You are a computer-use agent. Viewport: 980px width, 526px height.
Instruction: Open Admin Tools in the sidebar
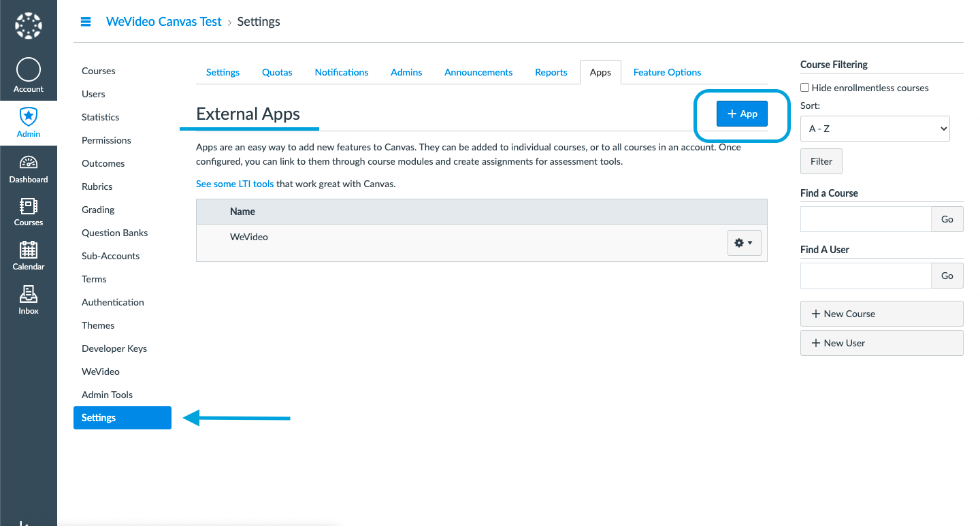pyautogui.click(x=107, y=395)
